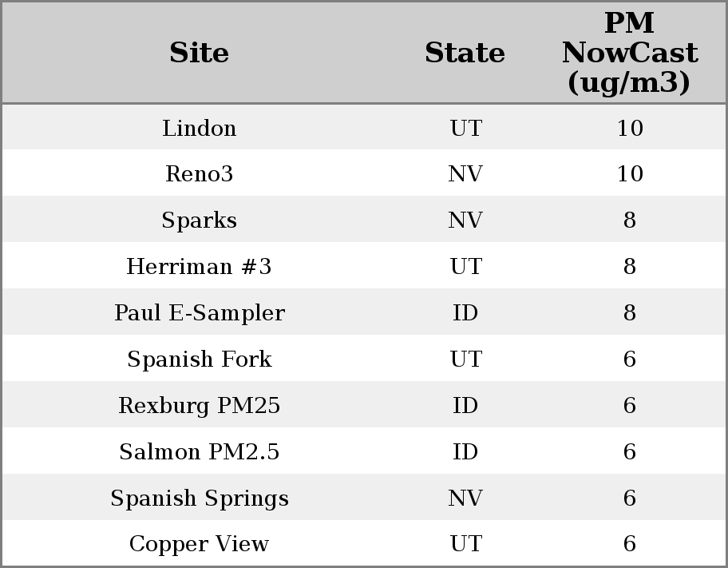Click the State column header
728x568 pixels.
pos(465,53)
